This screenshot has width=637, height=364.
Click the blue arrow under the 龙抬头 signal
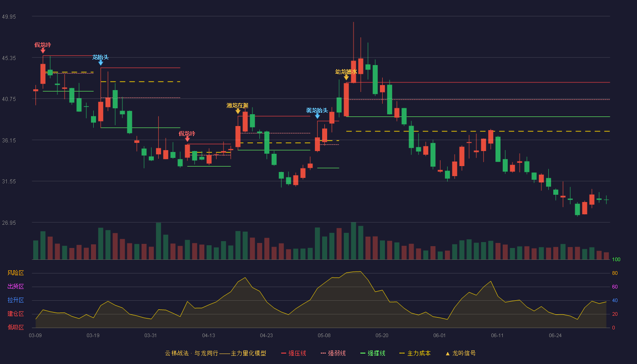point(101,63)
